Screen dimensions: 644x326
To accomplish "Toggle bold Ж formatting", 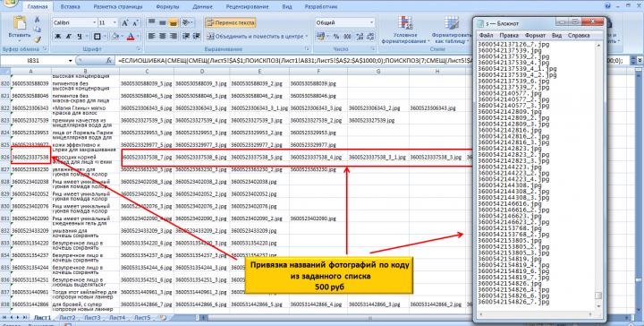I will pos(58,37).
